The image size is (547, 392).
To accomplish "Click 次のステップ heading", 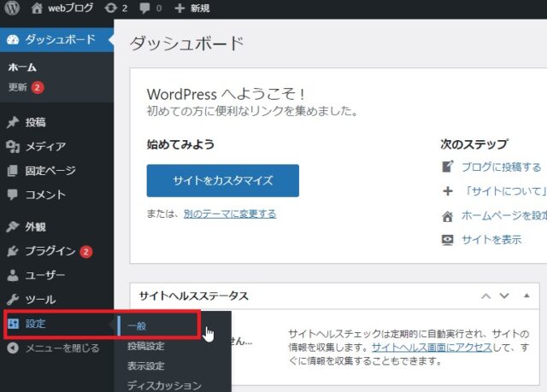I will 473,144.
